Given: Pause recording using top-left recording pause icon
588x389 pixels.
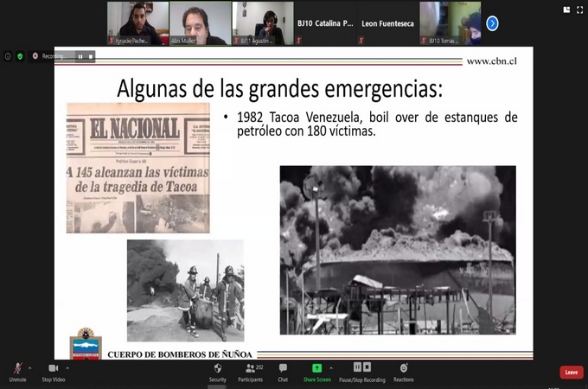Looking at the screenshot, I should [80, 56].
